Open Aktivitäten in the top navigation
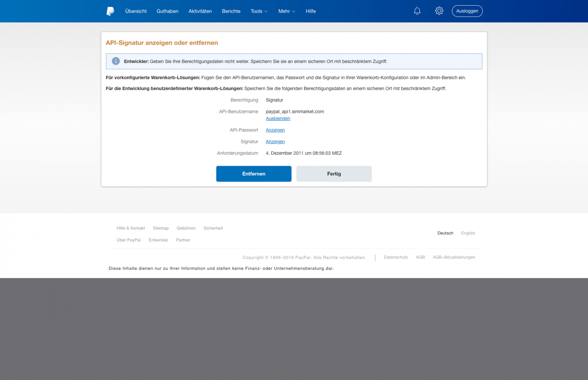Viewport: 588px width, 380px height. (200, 11)
